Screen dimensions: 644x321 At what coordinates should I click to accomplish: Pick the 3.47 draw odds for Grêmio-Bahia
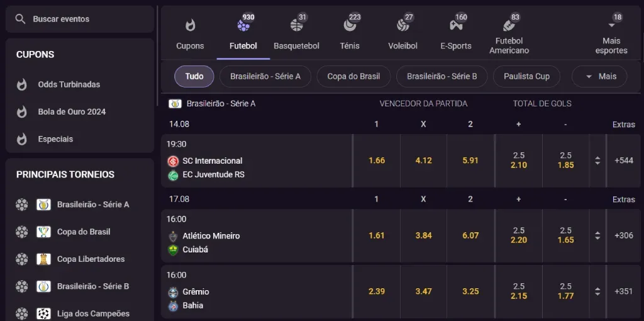coord(423,291)
